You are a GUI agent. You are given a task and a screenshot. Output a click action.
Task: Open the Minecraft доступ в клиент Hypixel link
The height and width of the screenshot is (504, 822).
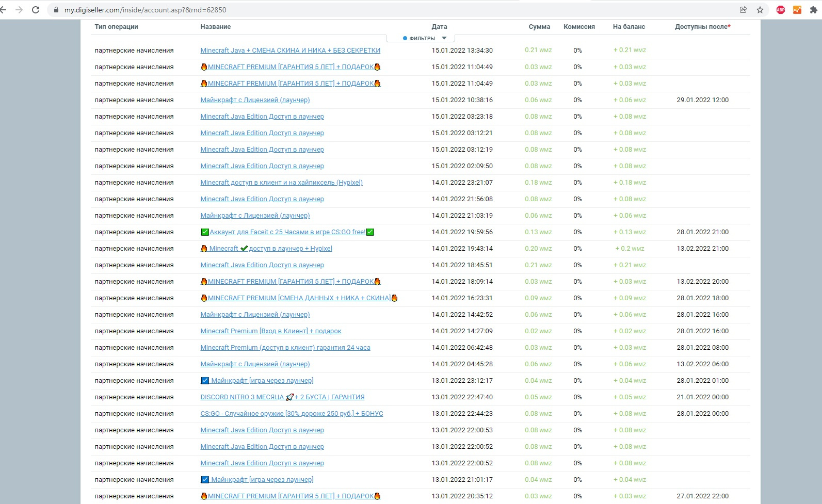281,183
